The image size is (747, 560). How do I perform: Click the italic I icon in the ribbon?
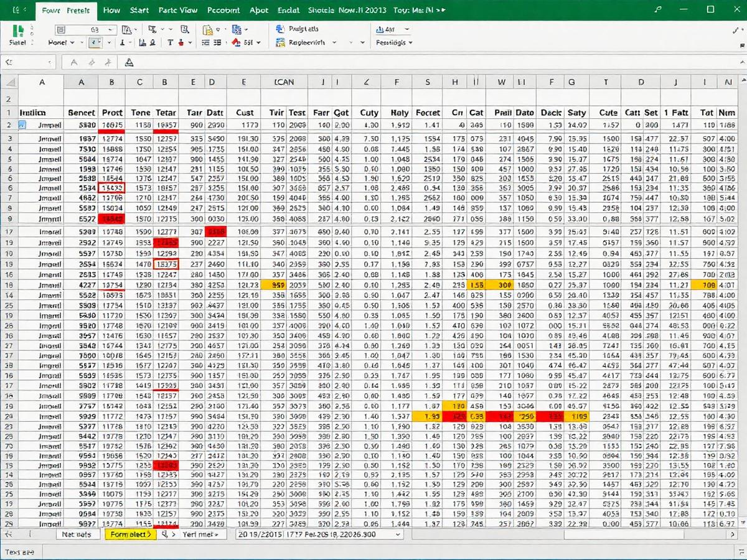pyautogui.click(x=122, y=42)
